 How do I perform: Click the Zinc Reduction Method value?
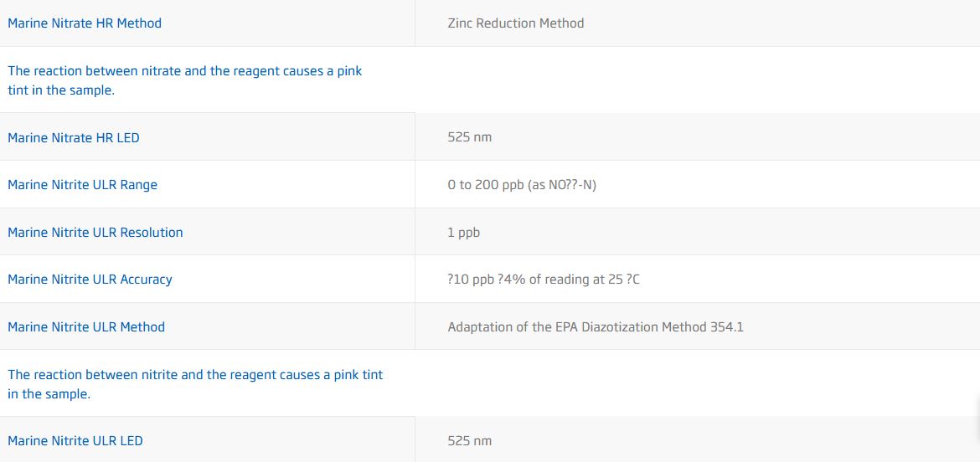point(516,23)
